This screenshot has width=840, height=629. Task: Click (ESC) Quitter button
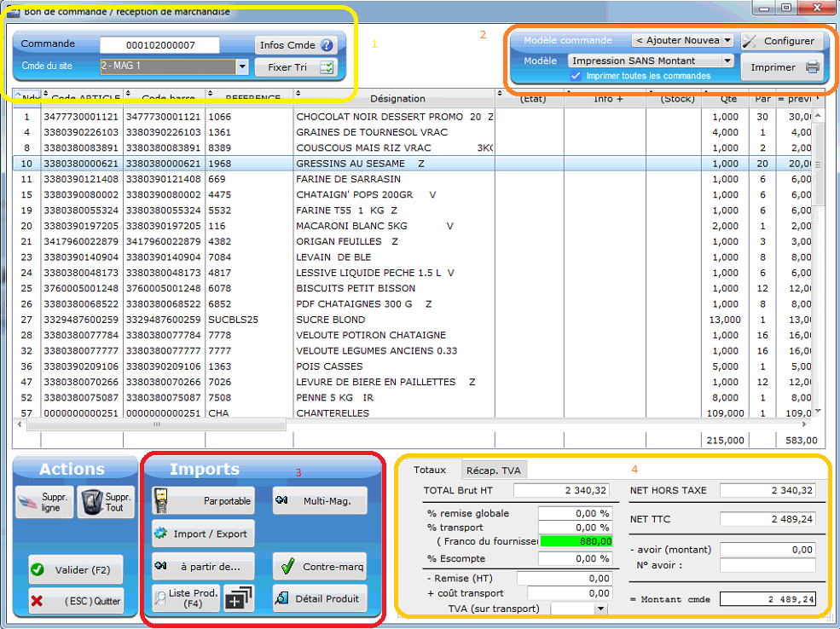click(75, 600)
